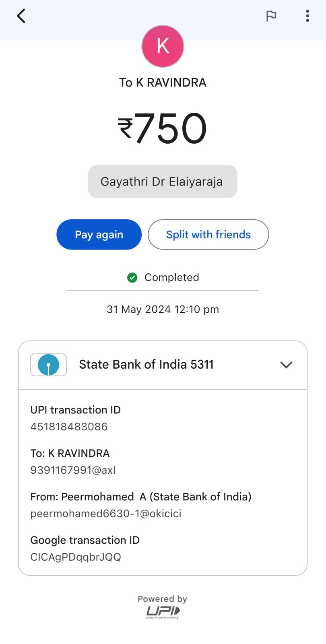Tap the State Bank of India logo
Viewport: 326px width, 644px height.
48,365
